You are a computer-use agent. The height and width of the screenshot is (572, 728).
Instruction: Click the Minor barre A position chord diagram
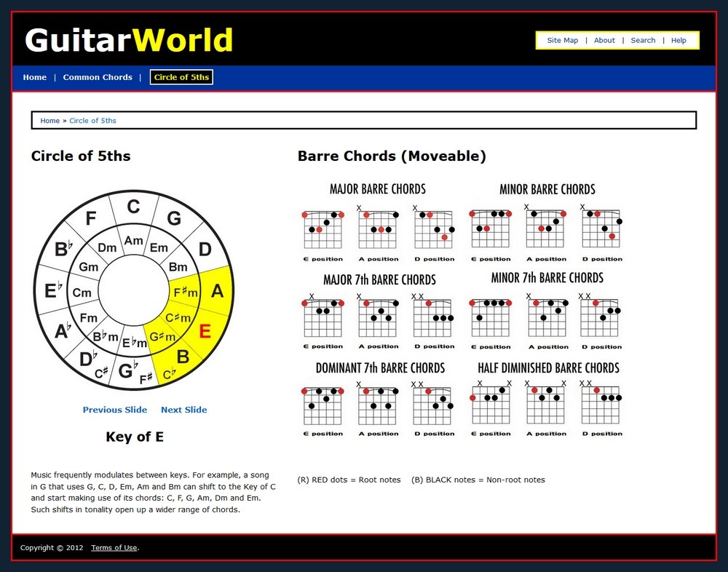tap(547, 233)
